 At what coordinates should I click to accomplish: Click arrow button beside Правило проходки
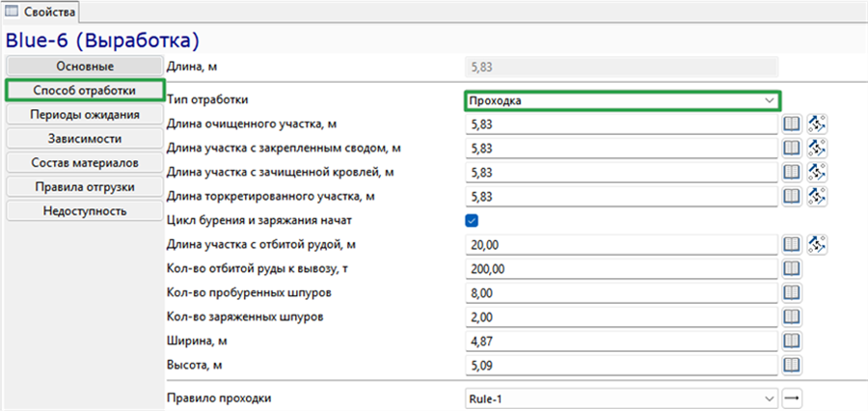coord(792,398)
